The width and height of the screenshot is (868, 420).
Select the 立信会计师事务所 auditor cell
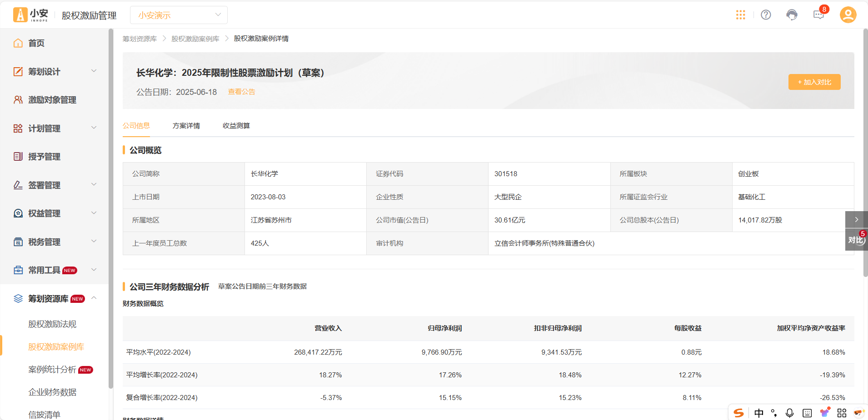point(671,243)
